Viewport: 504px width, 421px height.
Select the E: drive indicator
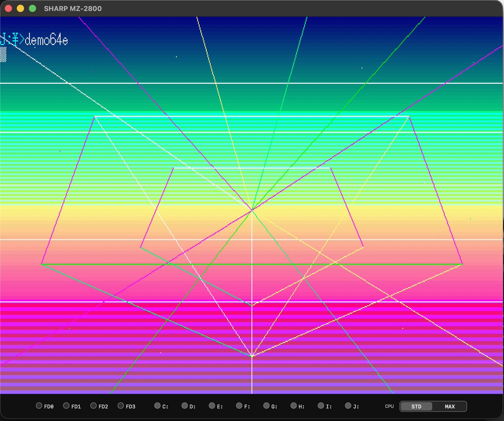212,406
